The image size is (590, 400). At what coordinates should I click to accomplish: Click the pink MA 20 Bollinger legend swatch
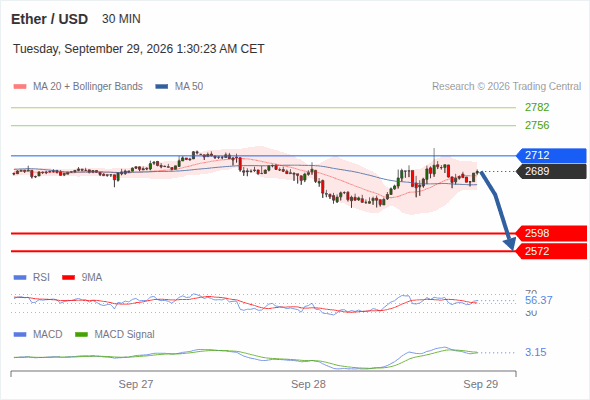click(20, 87)
